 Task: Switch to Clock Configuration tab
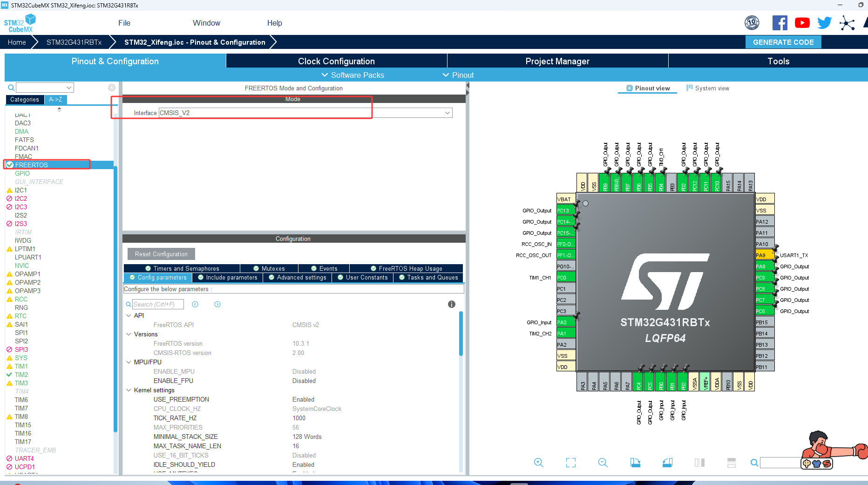pyautogui.click(x=336, y=61)
